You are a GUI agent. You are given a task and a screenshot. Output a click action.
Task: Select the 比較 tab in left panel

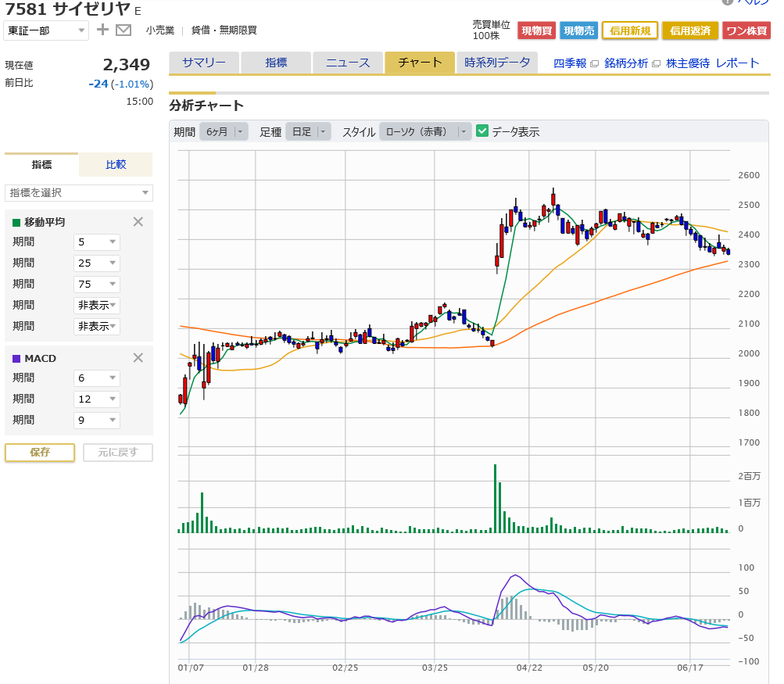click(116, 164)
